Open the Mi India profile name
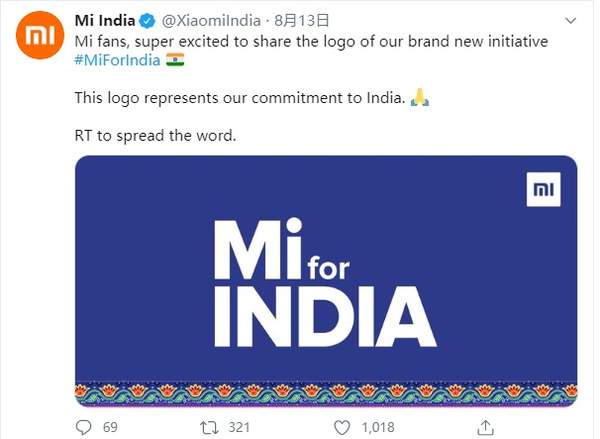This screenshot has width=600, height=439. point(105,20)
